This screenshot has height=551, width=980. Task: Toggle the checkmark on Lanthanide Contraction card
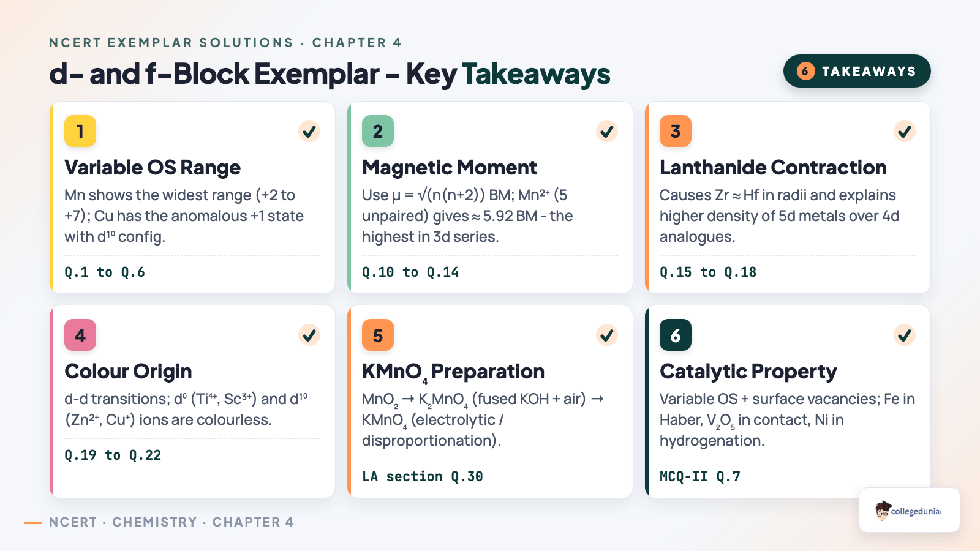(905, 131)
